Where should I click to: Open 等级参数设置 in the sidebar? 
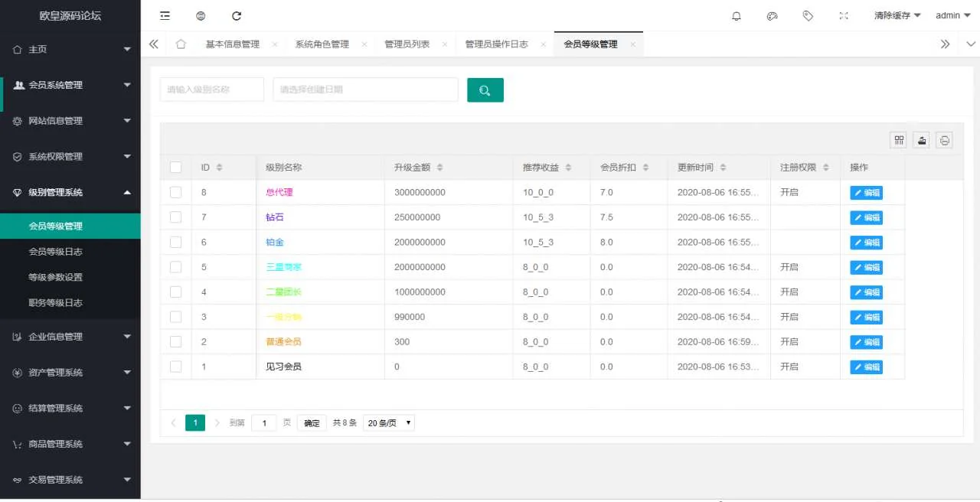coord(55,277)
